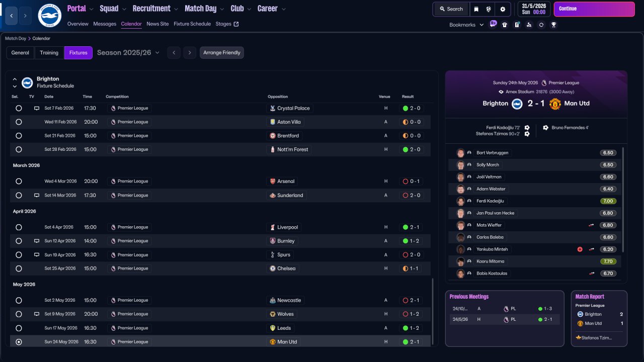Go back with the left navigation arrow

tap(12, 16)
